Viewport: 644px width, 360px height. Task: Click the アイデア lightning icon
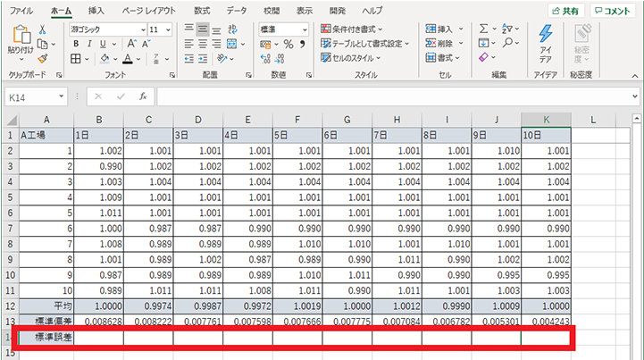tap(546, 34)
